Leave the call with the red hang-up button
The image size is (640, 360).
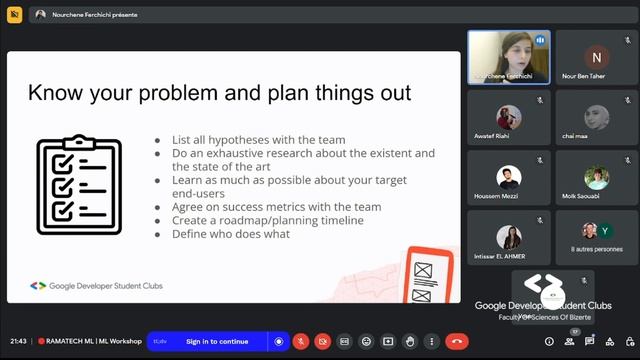coord(457,341)
